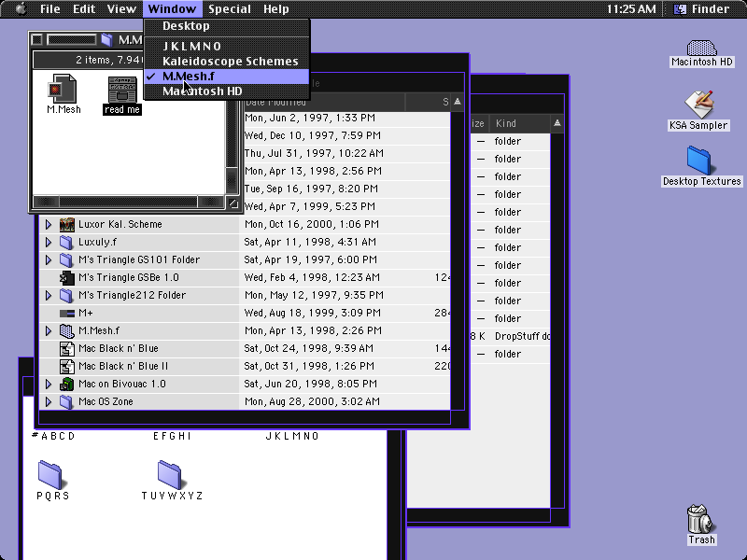747x560 pixels.
Task: Click the M+ file name
Action: 85,313
